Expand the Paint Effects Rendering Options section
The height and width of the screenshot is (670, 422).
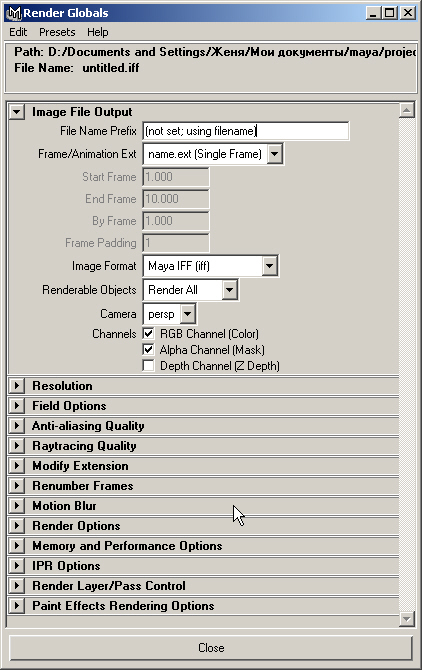coord(17,606)
